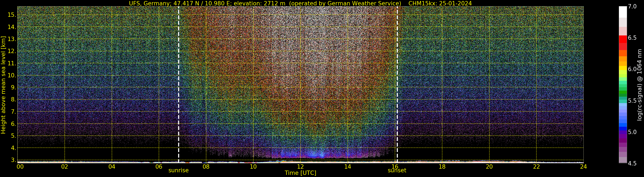644x177 pixels.
Task: Click the colorbar tick label '4.5'
Action: pyautogui.click(x=632, y=163)
